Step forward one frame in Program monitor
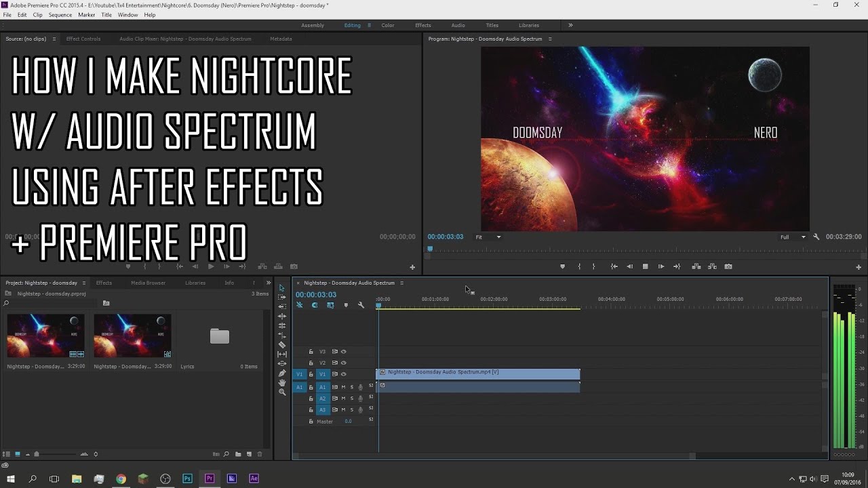 [661, 266]
